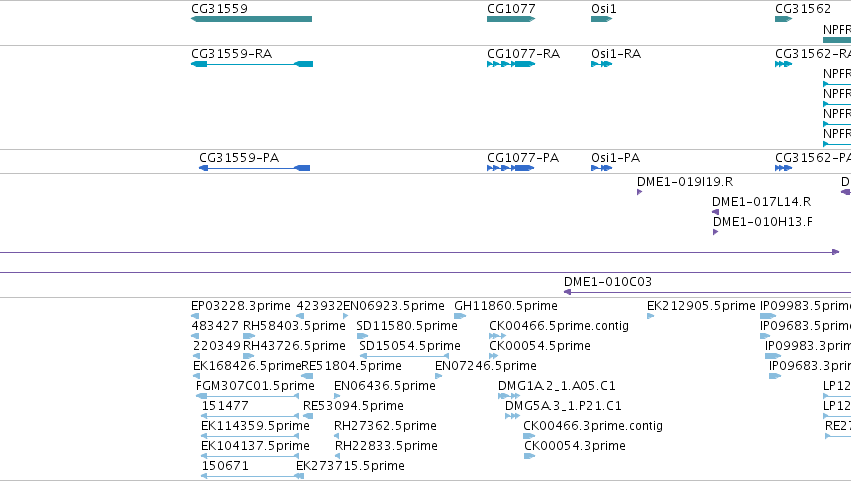Select the CG31559 gene bar
The width and height of the screenshot is (851, 481).
(x=251, y=19)
